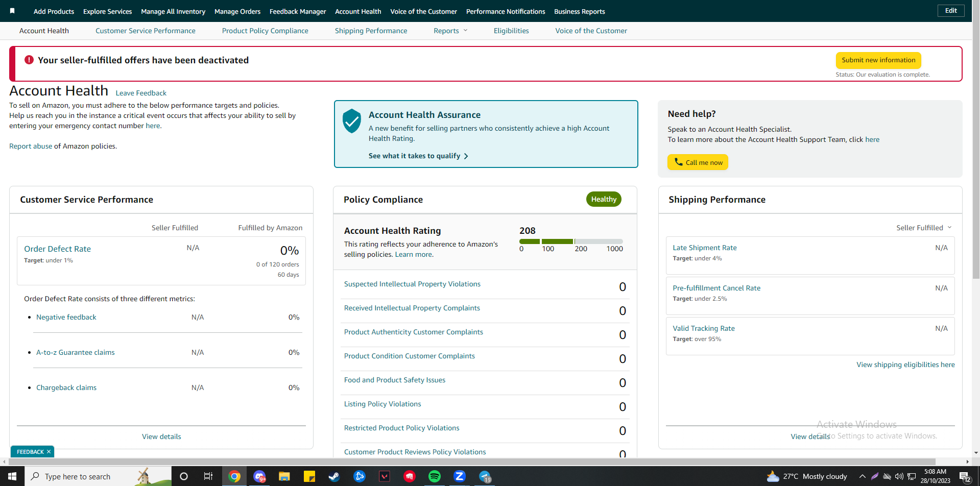The image size is (980, 486).
Task: Click the weather icon showing 27°C
Action: [x=773, y=476]
